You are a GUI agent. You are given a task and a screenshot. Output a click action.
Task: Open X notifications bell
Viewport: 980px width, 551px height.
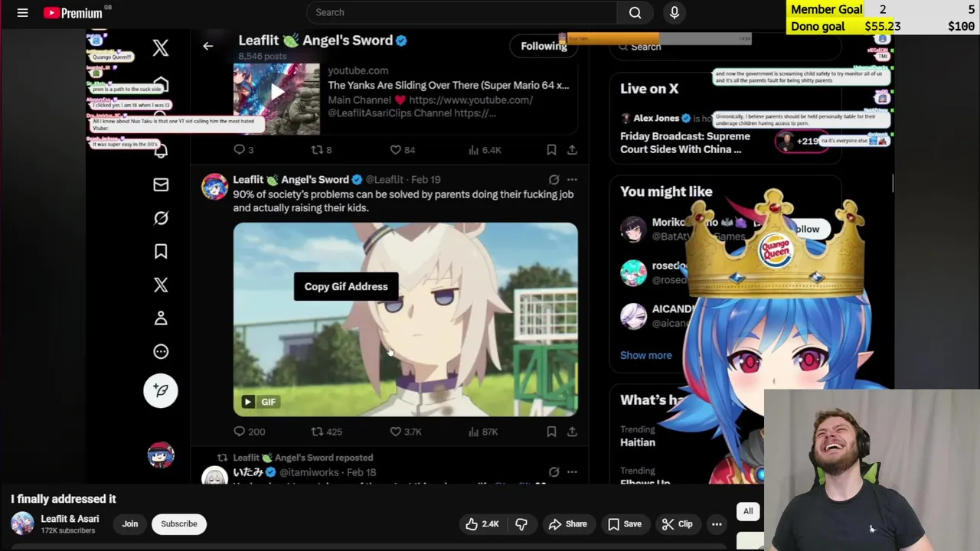[x=161, y=151]
